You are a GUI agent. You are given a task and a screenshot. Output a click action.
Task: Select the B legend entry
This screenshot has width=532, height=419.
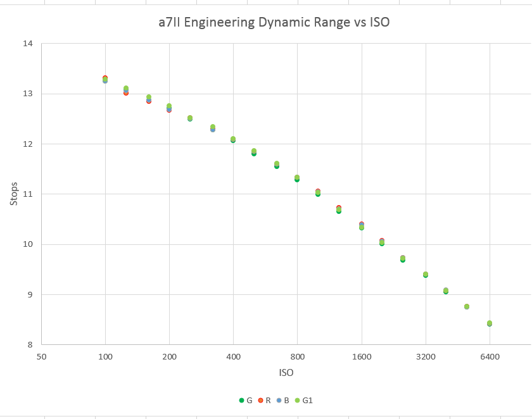[282, 401]
